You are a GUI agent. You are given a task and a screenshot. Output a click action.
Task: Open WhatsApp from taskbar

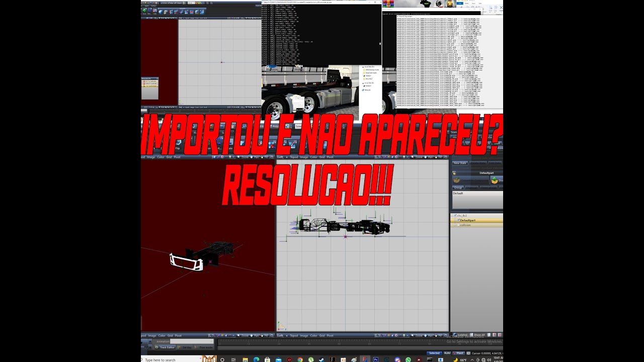point(408,359)
